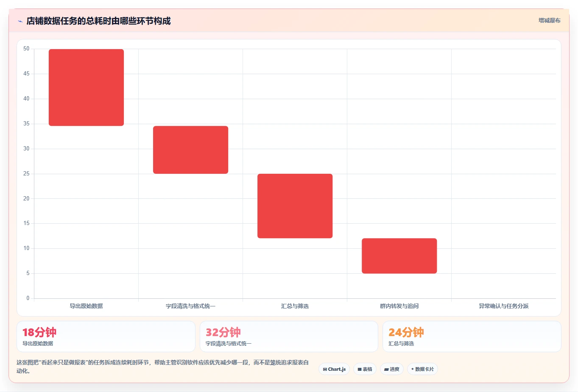Open the 18分钟 导出原始数据 stat card
The width and height of the screenshot is (578, 392).
pyautogui.click(x=106, y=336)
